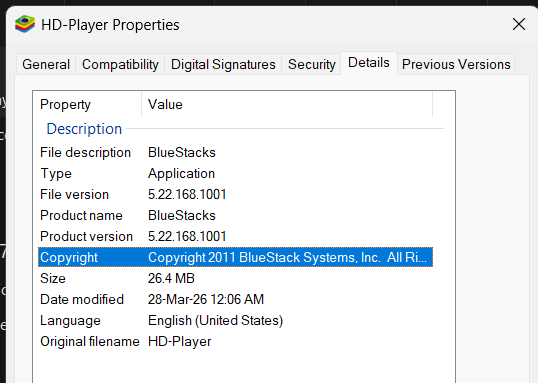This screenshot has height=383, width=538.
Task: Select the Product version row
Action: tap(235, 236)
